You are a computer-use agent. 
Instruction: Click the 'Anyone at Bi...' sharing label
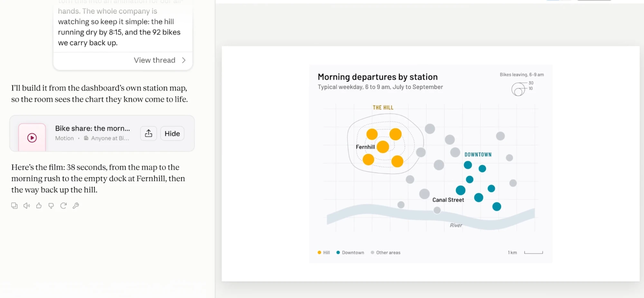[107, 138]
